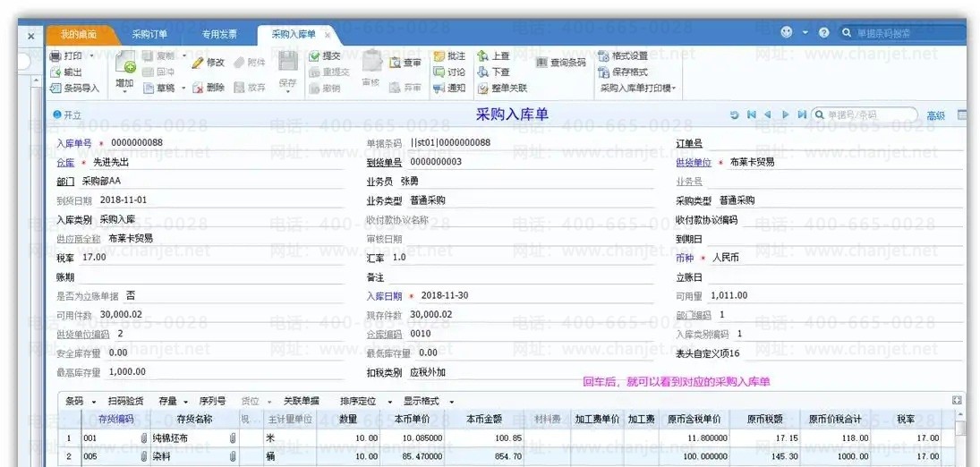Click the 高级 (Advanced) search link
Viewport: 980px width, 467px height.
click(x=935, y=115)
